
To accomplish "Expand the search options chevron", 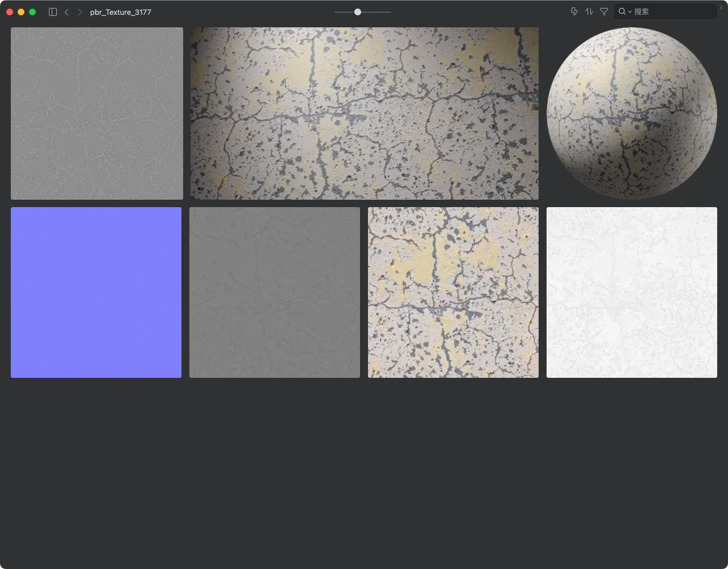I will (630, 12).
